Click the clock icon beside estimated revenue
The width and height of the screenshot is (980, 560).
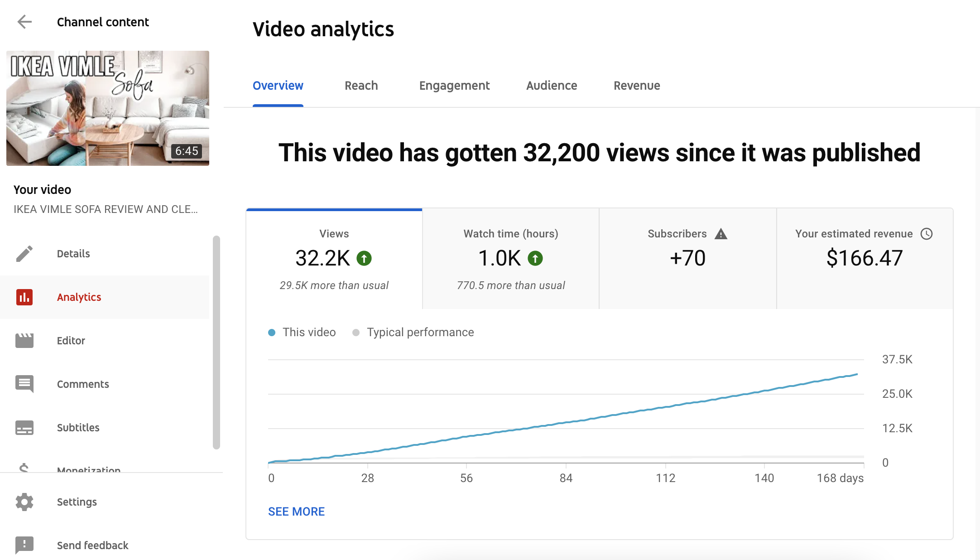pos(927,234)
